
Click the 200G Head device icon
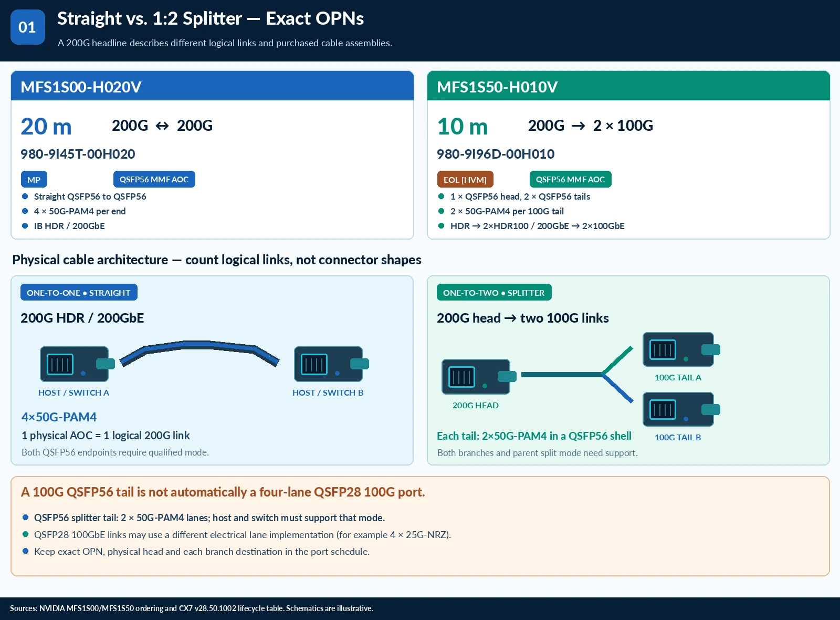pos(479,376)
